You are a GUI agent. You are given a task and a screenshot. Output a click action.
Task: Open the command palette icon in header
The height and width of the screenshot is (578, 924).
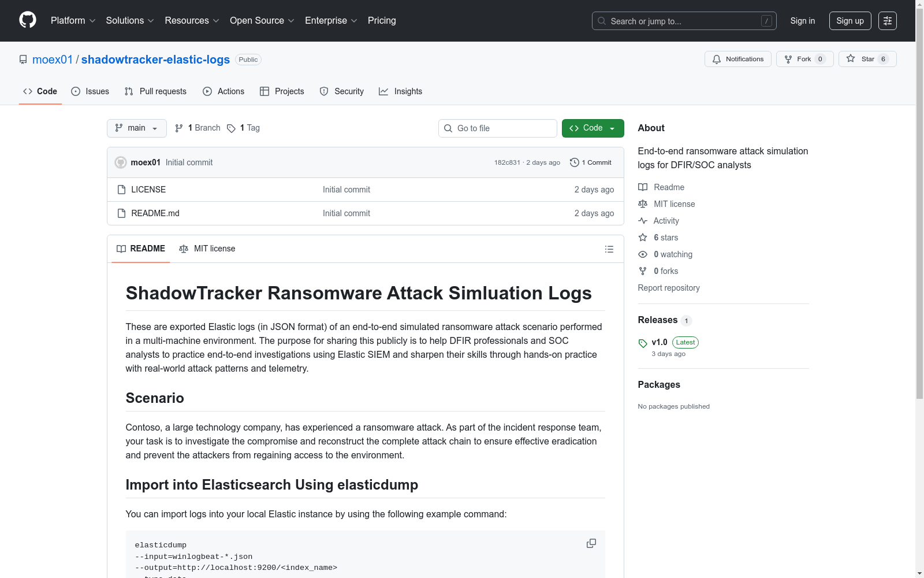(888, 21)
